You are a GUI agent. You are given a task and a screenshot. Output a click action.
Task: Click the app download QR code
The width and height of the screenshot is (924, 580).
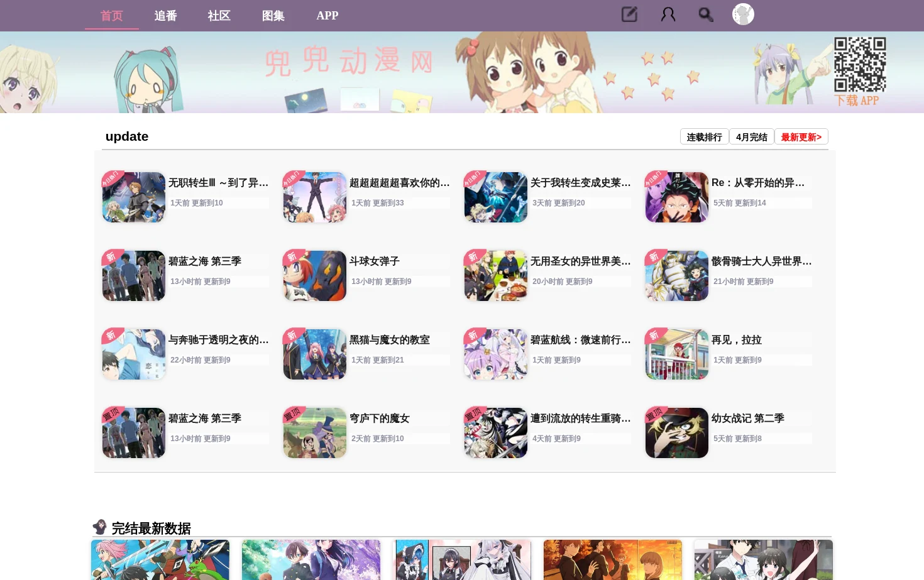click(x=860, y=65)
